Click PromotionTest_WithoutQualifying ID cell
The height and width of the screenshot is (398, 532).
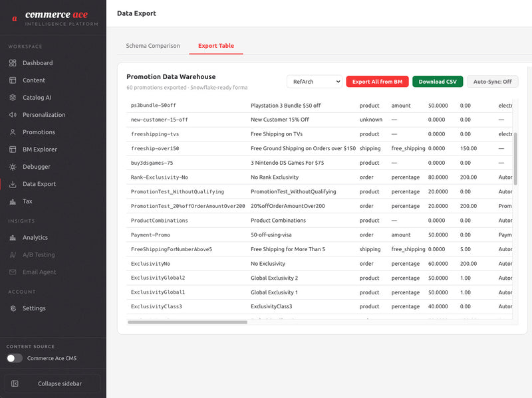point(178,191)
